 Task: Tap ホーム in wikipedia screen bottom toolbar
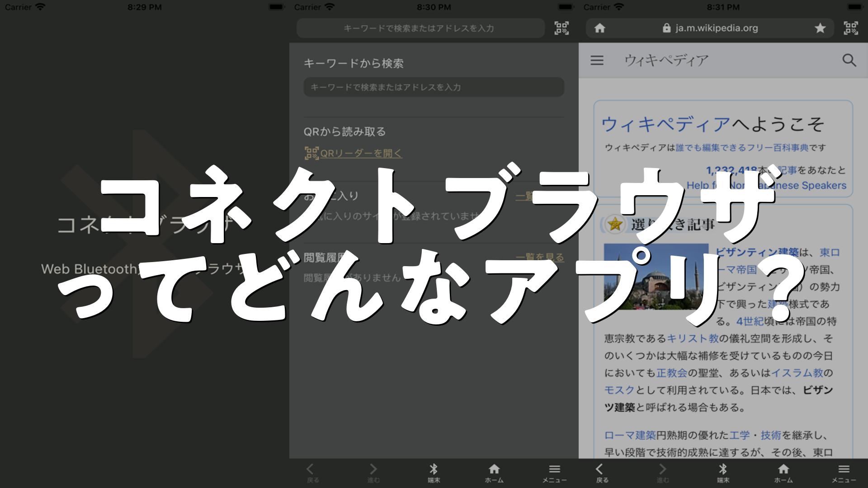pos(783,473)
